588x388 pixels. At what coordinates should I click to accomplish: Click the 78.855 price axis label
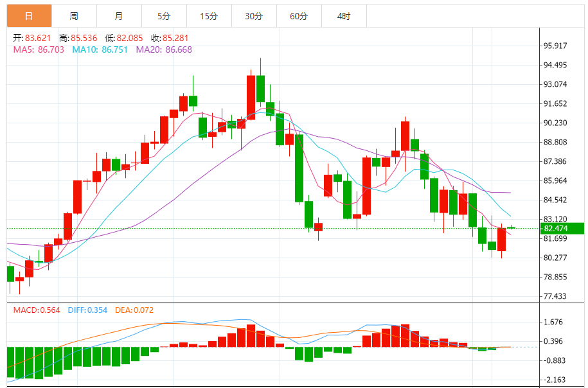tap(555, 277)
